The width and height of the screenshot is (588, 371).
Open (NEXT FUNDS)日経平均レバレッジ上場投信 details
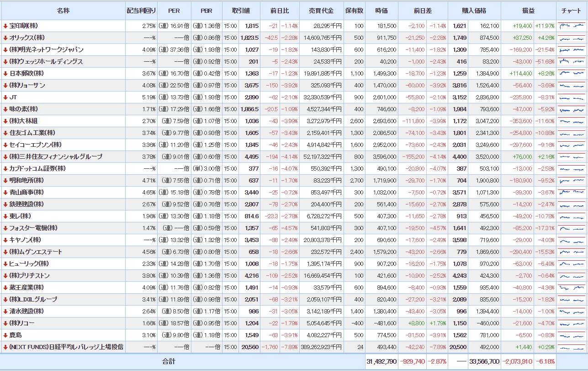point(66,347)
